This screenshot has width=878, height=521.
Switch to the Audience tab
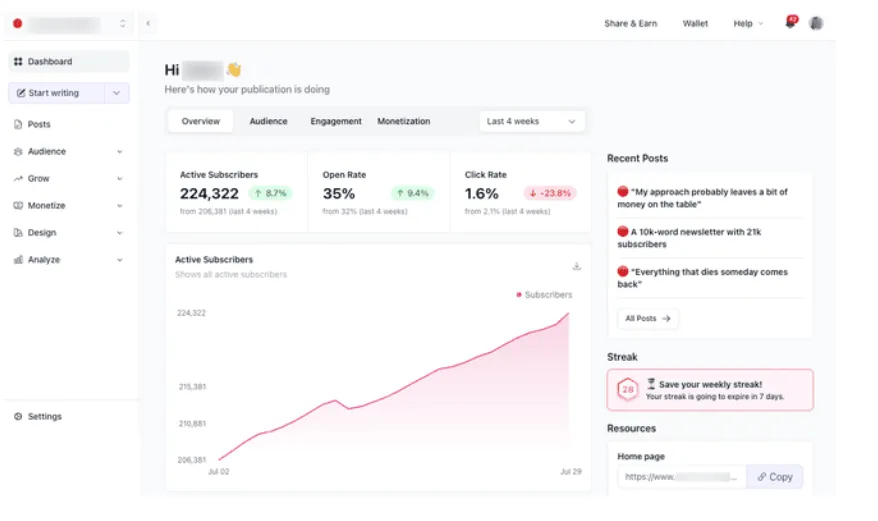coord(268,121)
